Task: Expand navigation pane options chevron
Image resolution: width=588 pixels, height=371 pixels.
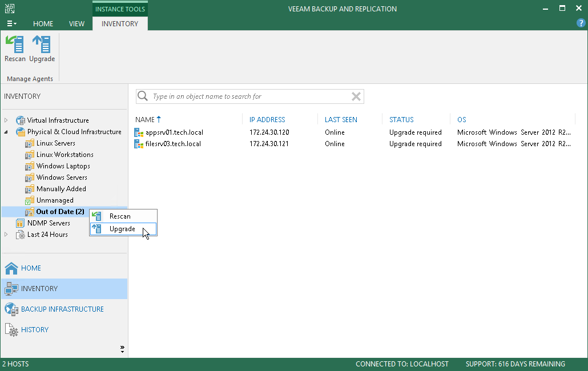Action: [x=122, y=349]
